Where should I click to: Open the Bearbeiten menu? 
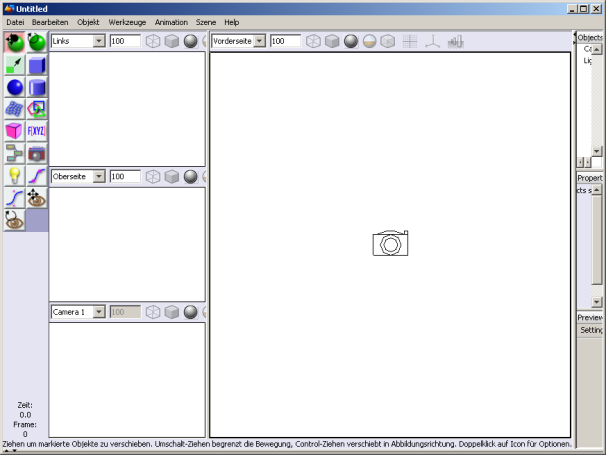50,22
